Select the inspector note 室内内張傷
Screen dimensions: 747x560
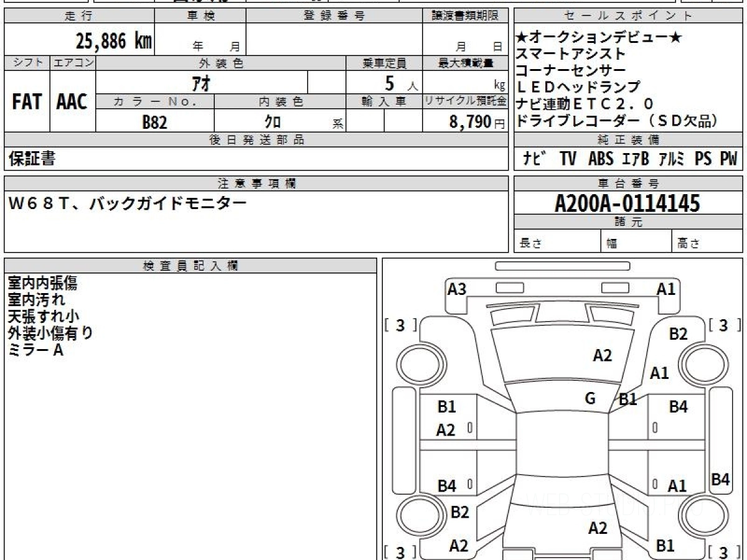pyautogui.click(x=43, y=283)
